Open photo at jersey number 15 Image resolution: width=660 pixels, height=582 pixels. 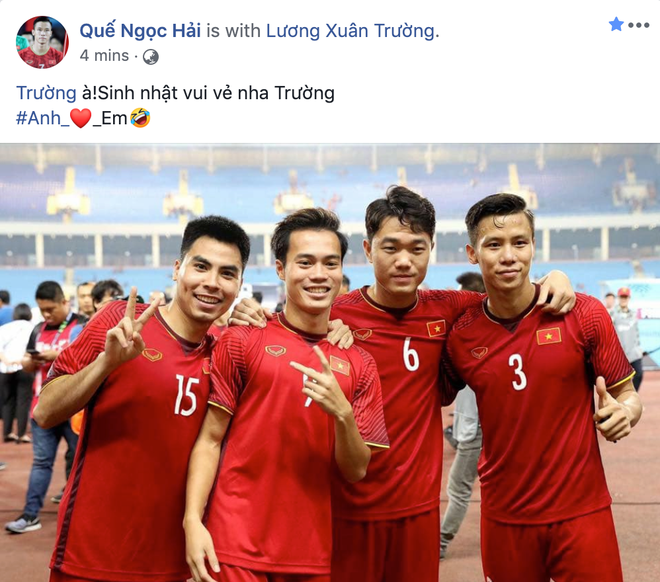pyautogui.click(x=186, y=394)
